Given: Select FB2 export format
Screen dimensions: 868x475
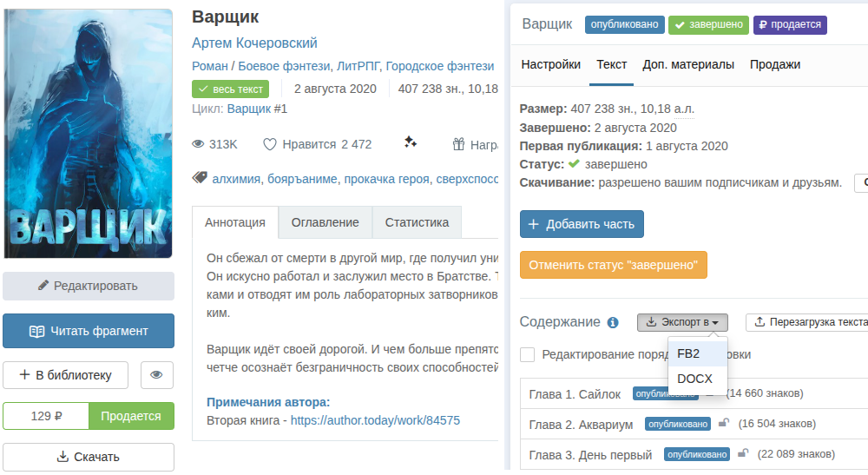Looking at the screenshot, I should tap(688, 353).
